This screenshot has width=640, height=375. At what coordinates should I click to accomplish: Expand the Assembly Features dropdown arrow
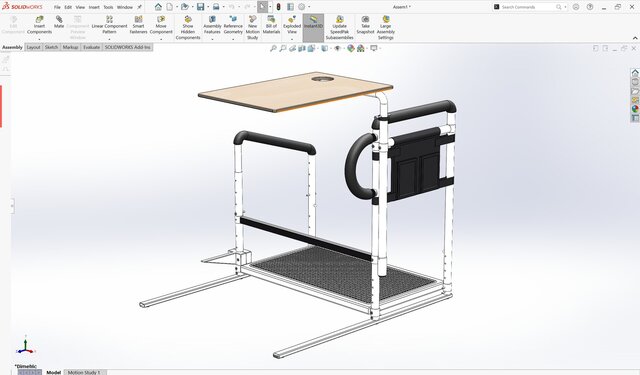click(212, 39)
